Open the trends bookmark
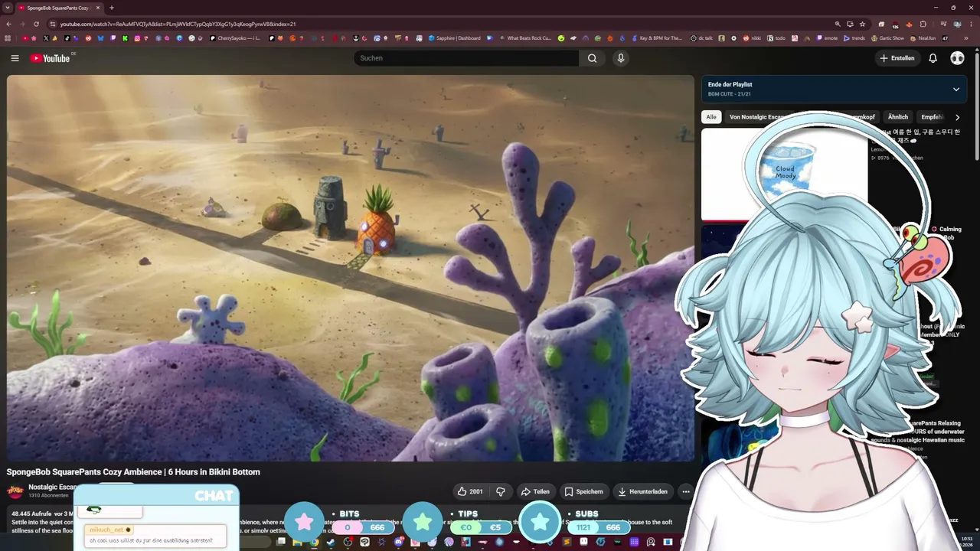The height and width of the screenshot is (551, 980). tap(854, 38)
